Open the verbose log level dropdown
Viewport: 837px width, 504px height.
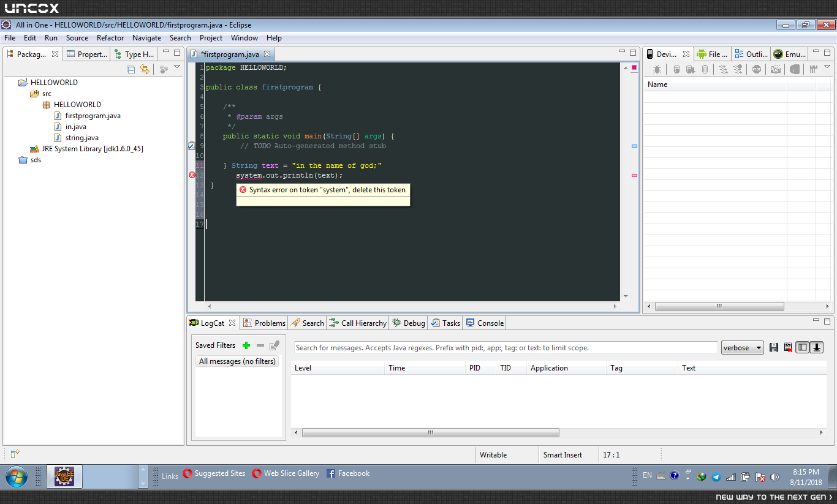743,348
